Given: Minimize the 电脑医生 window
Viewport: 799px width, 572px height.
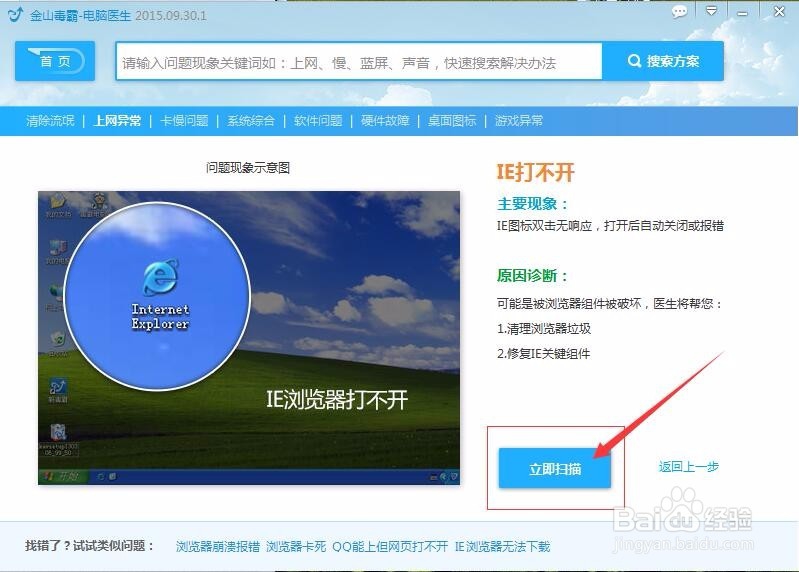Looking at the screenshot, I should point(742,13).
